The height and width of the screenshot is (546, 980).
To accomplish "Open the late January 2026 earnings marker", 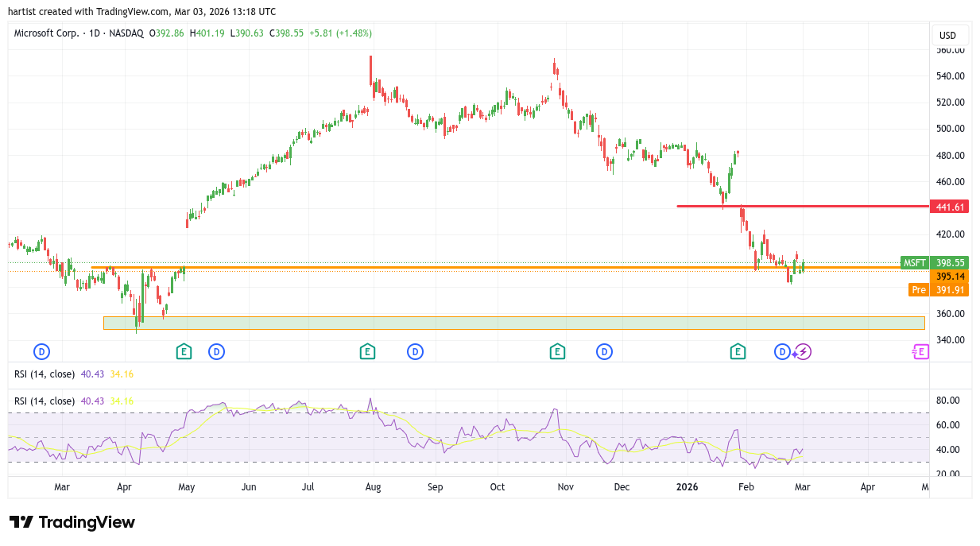I will pyautogui.click(x=738, y=351).
